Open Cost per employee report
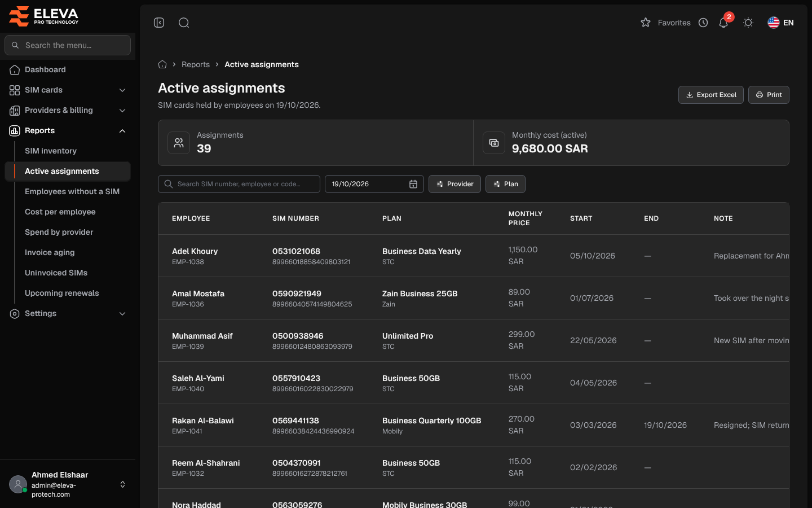The image size is (812, 508). coord(60,212)
